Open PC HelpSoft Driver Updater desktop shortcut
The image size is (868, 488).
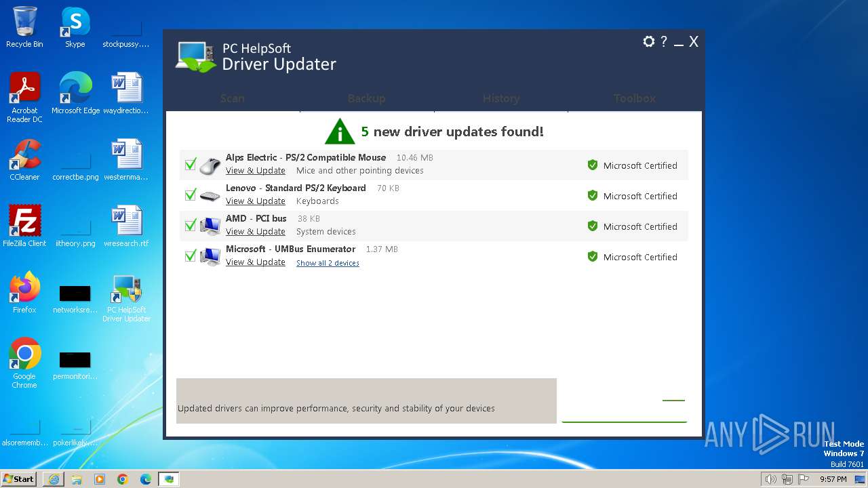(x=126, y=297)
